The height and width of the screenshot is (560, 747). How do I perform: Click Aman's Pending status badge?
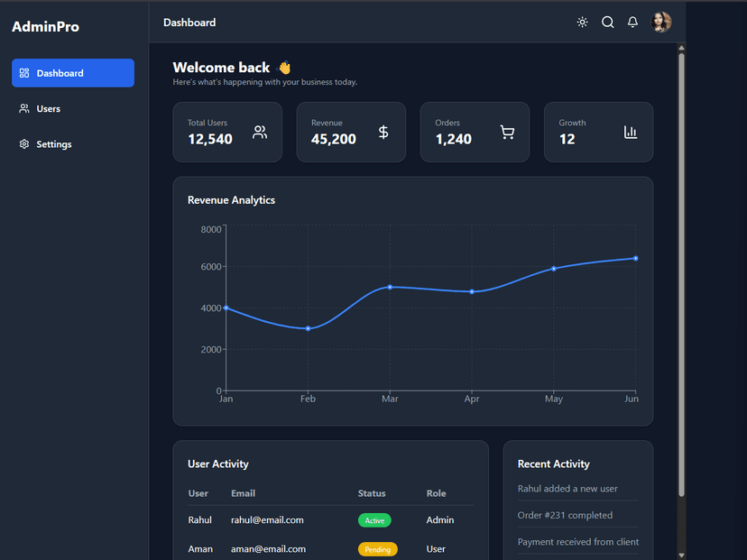(x=377, y=549)
